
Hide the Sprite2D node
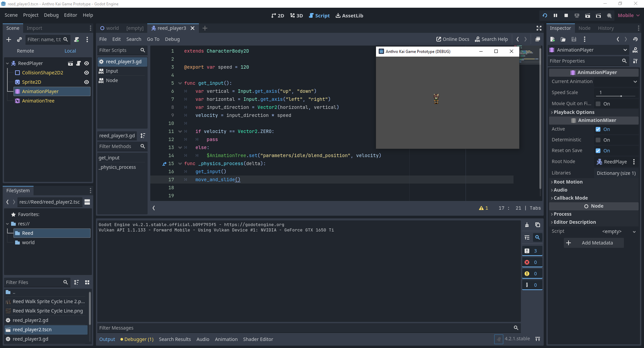coord(87,82)
